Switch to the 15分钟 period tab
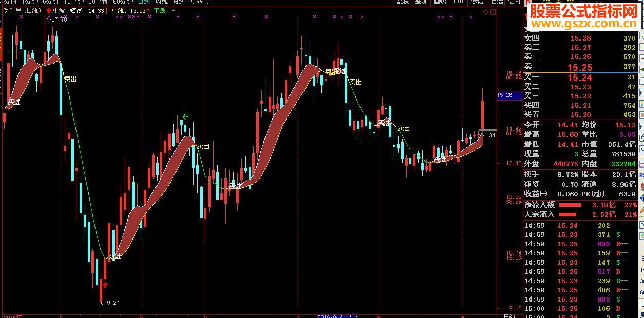The image size is (644, 318). [x=74, y=2]
